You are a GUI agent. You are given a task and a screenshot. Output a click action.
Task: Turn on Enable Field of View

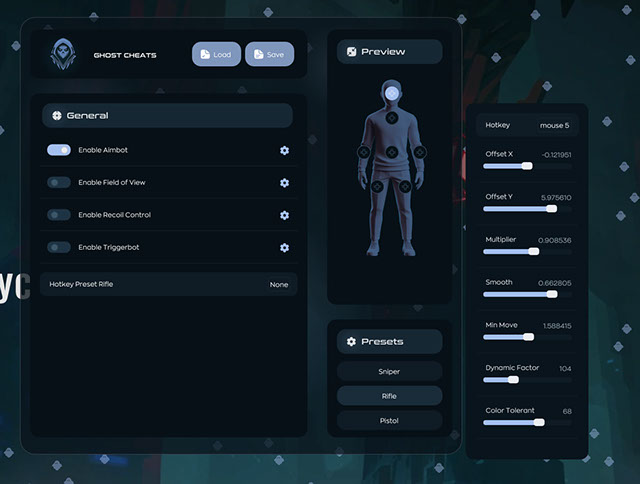59,183
